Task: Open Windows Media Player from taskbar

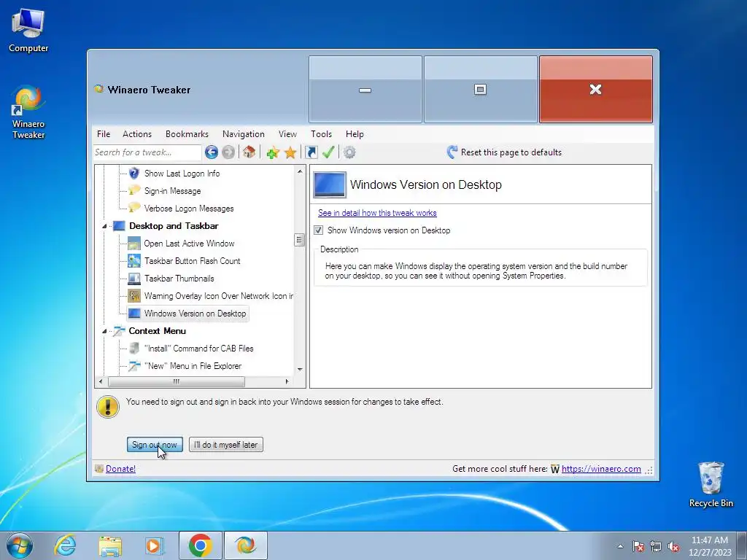Action: point(155,545)
